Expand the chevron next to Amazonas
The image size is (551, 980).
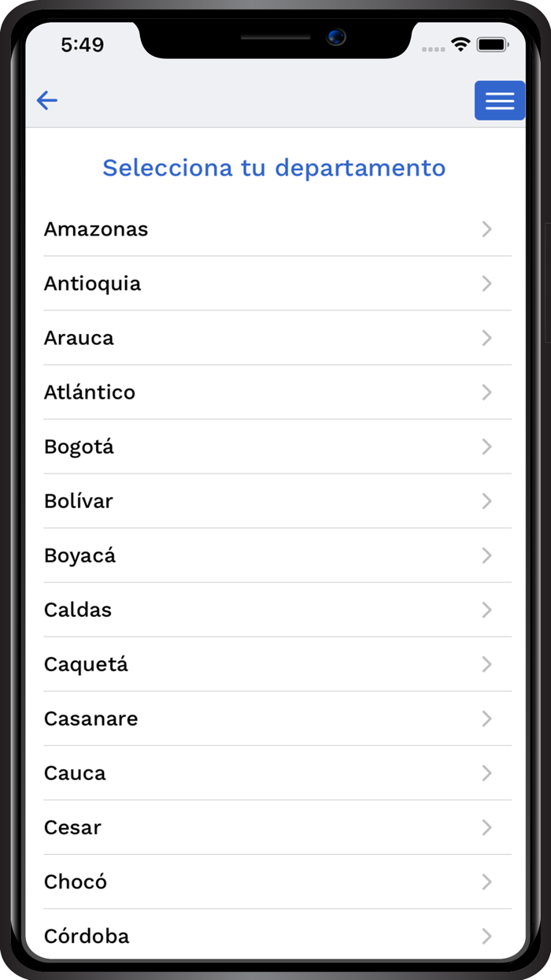click(x=486, y=229)
